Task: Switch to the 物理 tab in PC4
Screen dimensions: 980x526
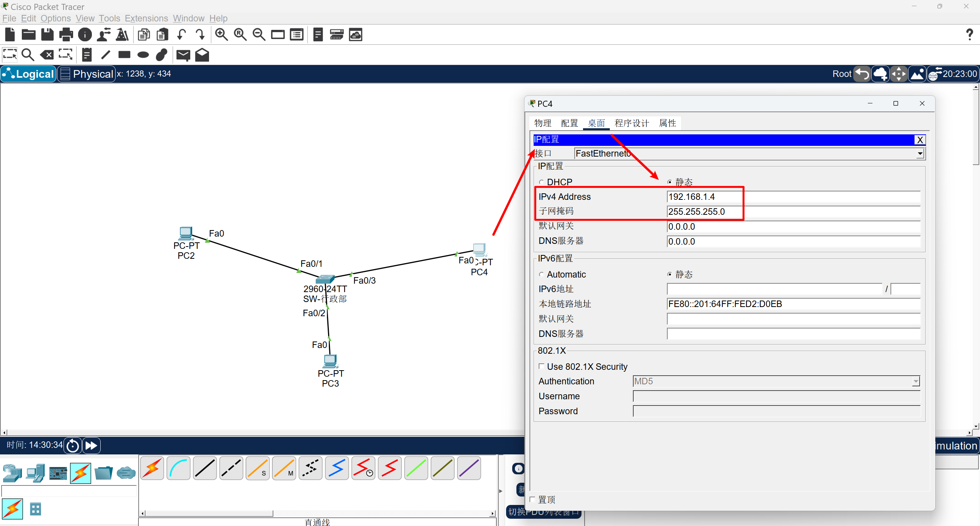Action: pyautogui.click(x=543, y=123)
